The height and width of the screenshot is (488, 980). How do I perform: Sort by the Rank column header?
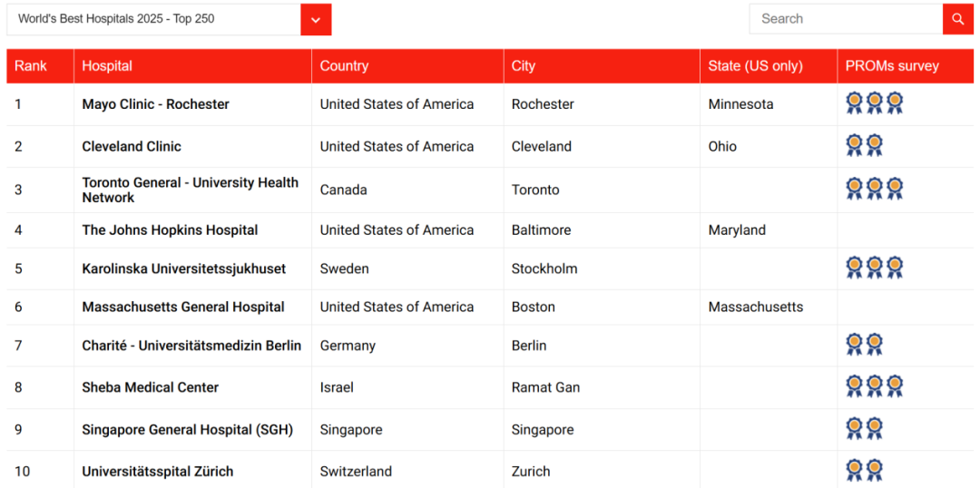click(x=31, y=66)
